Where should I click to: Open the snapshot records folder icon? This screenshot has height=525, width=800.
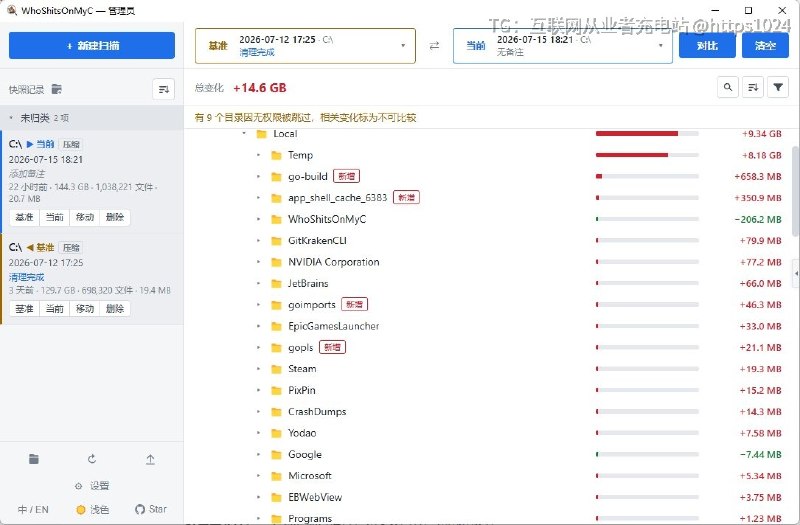[x=57, y=89]
